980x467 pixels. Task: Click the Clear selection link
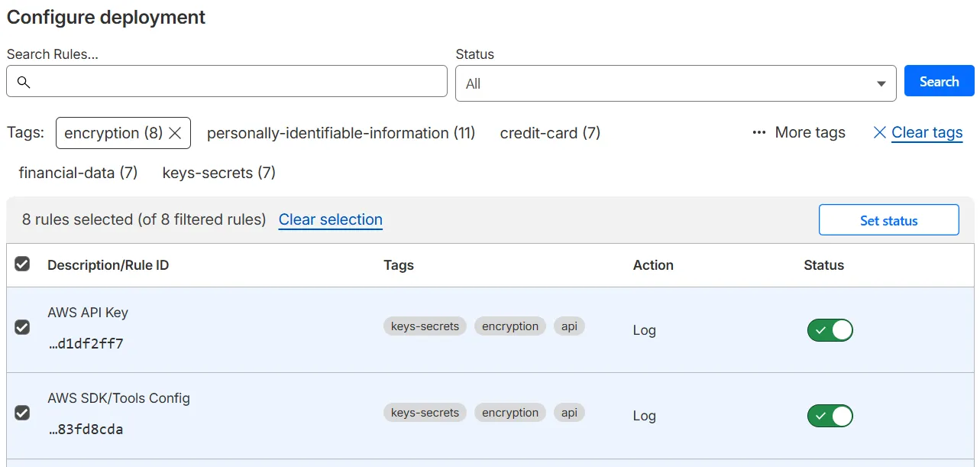coord(330,219)
